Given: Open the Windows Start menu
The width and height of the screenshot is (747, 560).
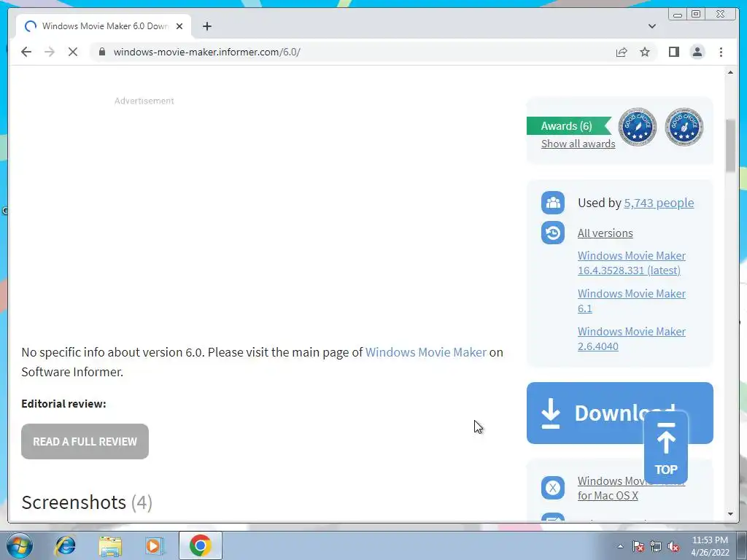Looking at the screenshot, I should coord(19,545).
